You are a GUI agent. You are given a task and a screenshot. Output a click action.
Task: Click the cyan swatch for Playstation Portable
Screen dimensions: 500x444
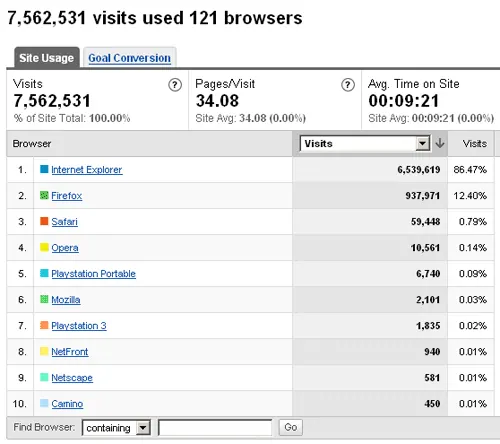pyautogui.click(x=44, y=273)
